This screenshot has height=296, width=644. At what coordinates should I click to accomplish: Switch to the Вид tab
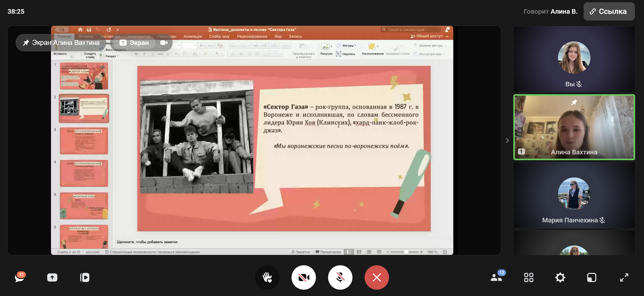(x=278, y=36)
